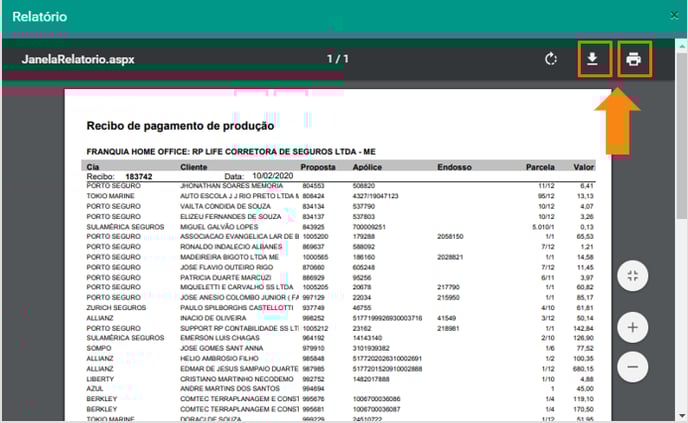
Task: Click EDMAR DE JESUS SAMPAIO DUARTE
Action: point(239,369)
